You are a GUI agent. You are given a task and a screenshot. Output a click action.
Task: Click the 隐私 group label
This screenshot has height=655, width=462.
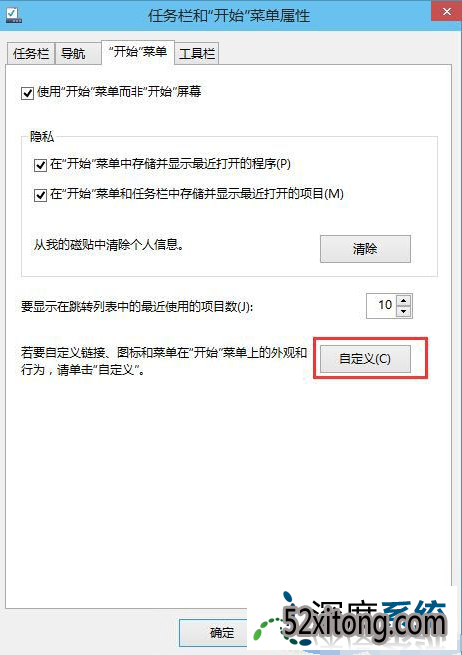point(42,137)
